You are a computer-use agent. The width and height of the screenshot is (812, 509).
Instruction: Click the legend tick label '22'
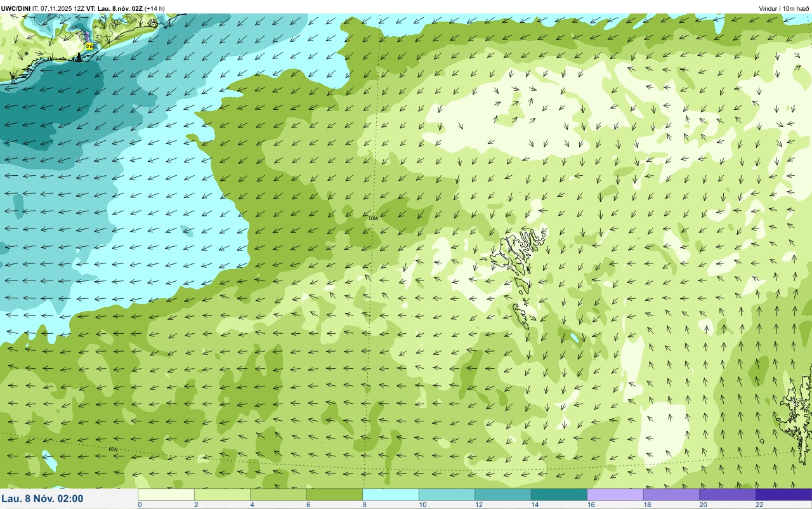[x=759, y=505]
